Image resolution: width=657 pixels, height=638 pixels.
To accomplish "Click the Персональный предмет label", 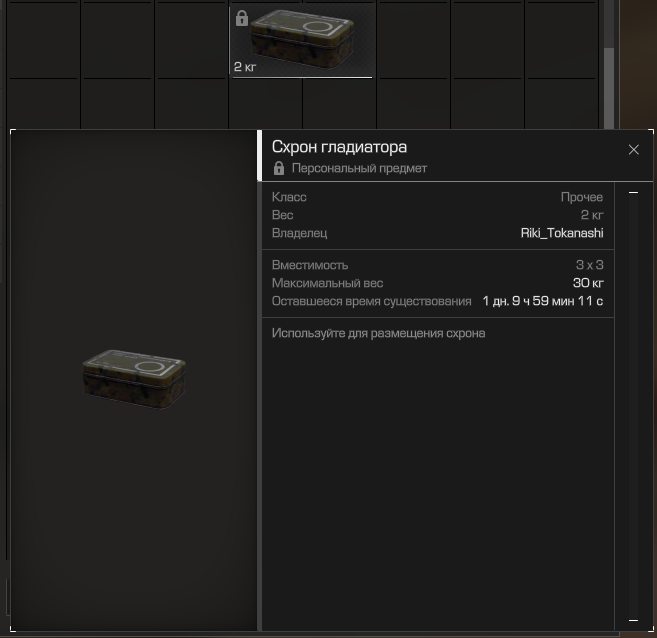I will (x=359, y=168).
